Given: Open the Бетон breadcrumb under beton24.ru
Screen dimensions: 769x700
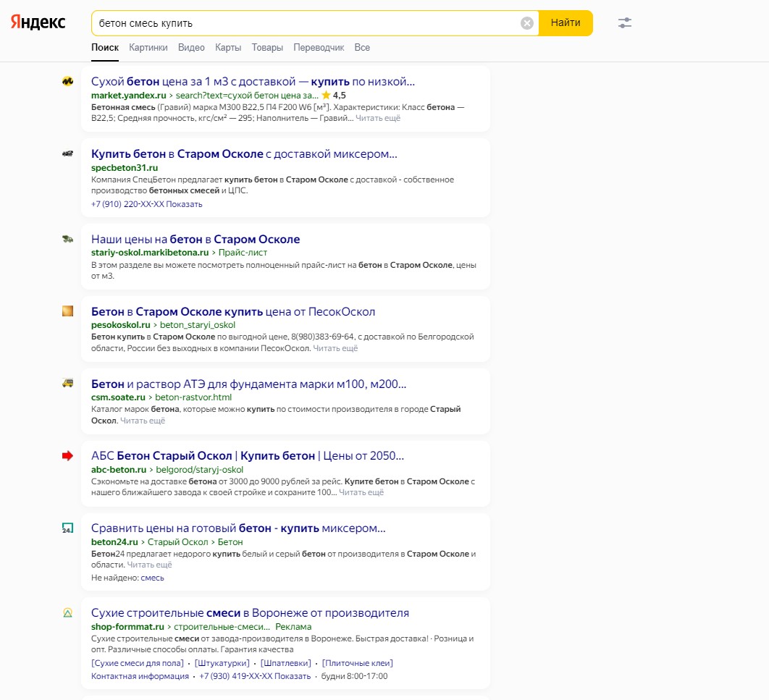Looking at the screenshot, I should 230,541.
